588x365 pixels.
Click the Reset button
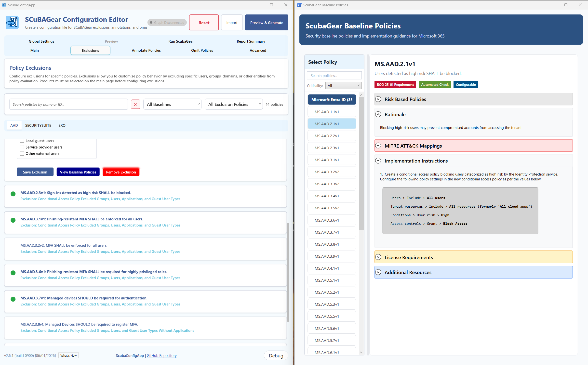[x=204, y=23]
